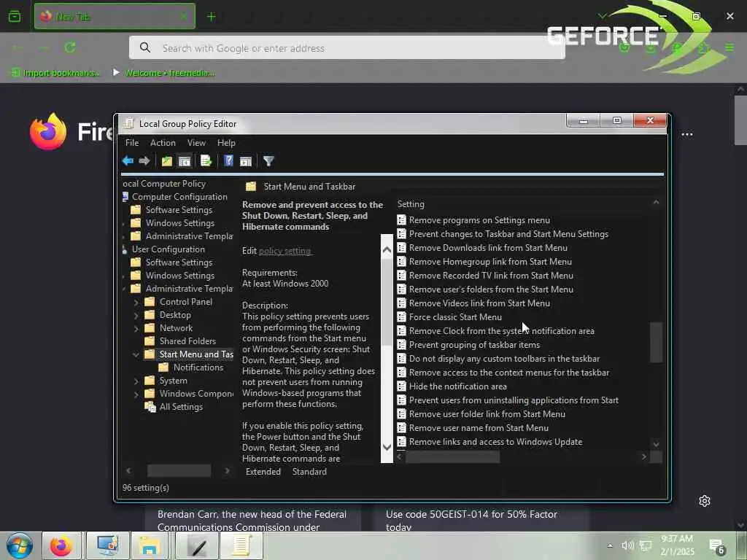Image resolution: width=747 pixels, height=560 pixels.
Task: Expand the Desktop tree node
Action: 136,315
